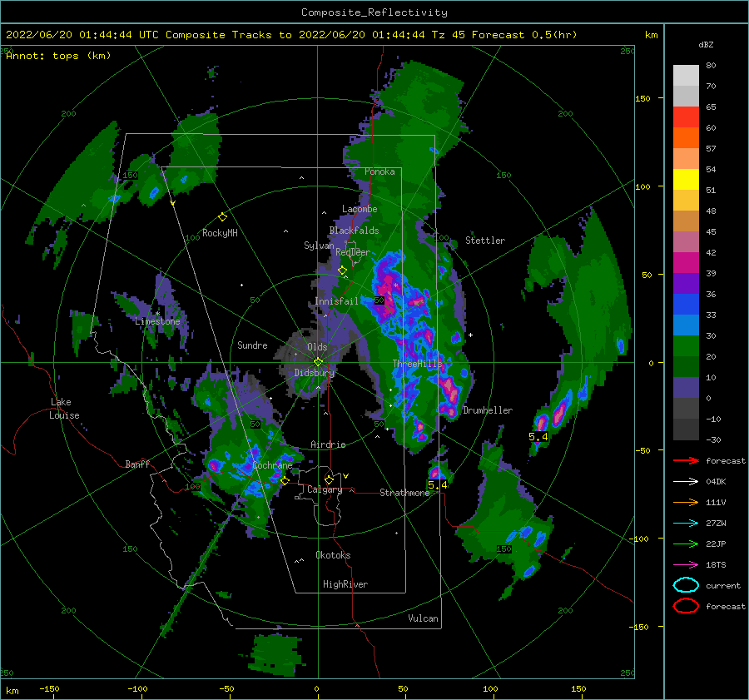Click the Calgary label
This screenshot has width=749, height=700.
[x=325, y=489]
